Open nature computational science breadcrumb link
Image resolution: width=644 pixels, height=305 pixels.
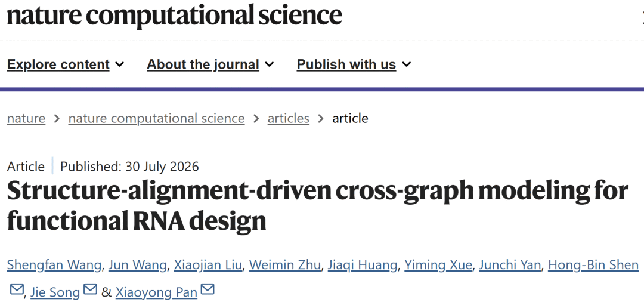[156, 119]
